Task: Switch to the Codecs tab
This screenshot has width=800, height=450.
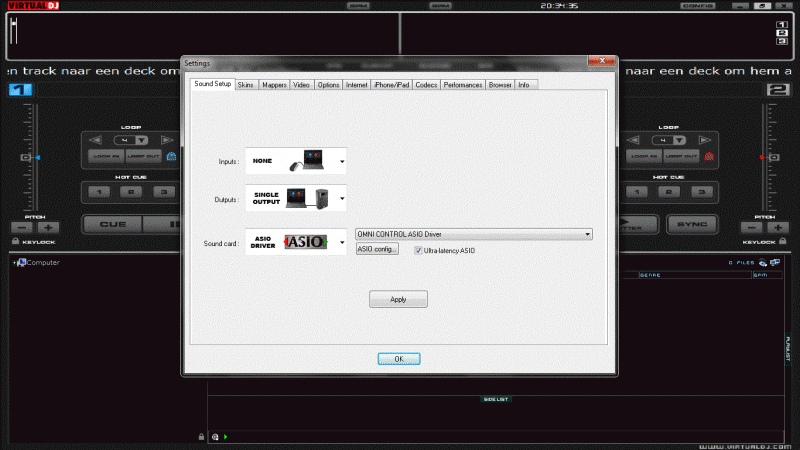Action: click(x=426, y=85)
